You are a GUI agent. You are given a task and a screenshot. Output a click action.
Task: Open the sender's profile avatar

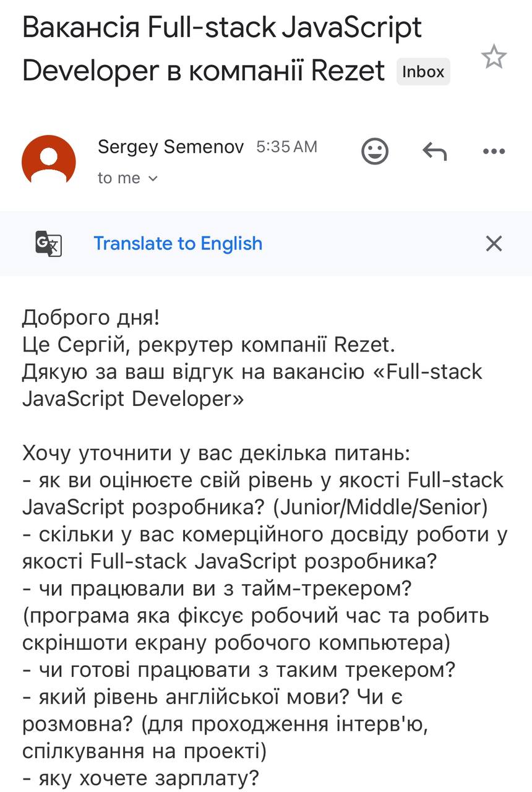pyautogui.click(x=49, y=161)
